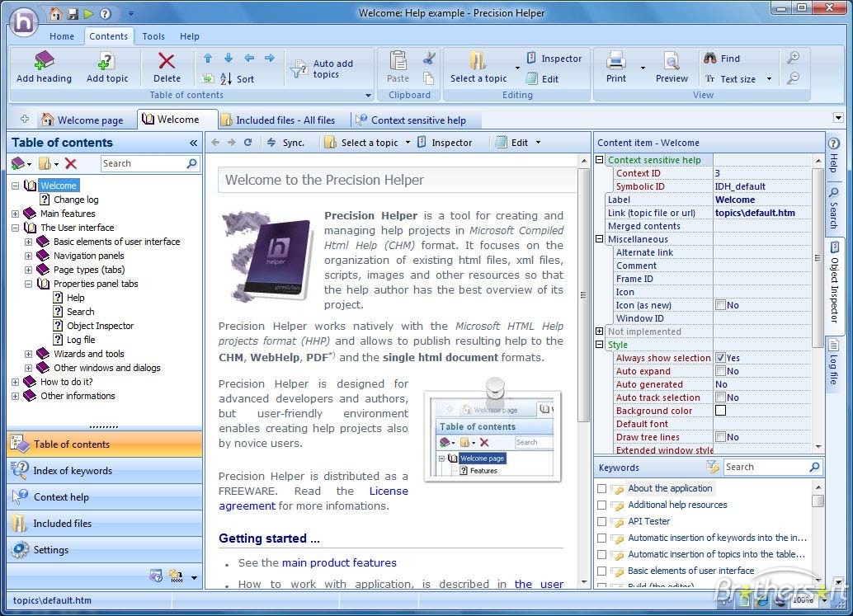853x616 pixels.
Task: Move item up with the up arrow
Action: click(x=208, y=59)
